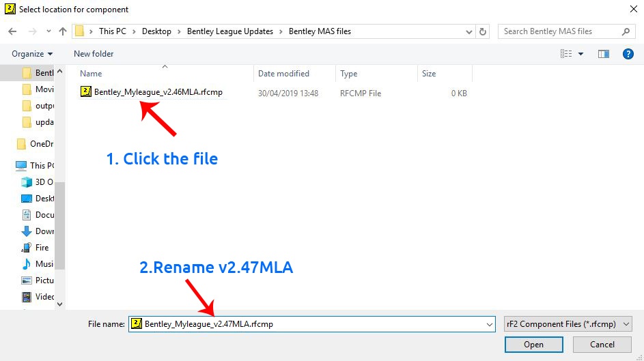Click the Open button

pos(533,344)
